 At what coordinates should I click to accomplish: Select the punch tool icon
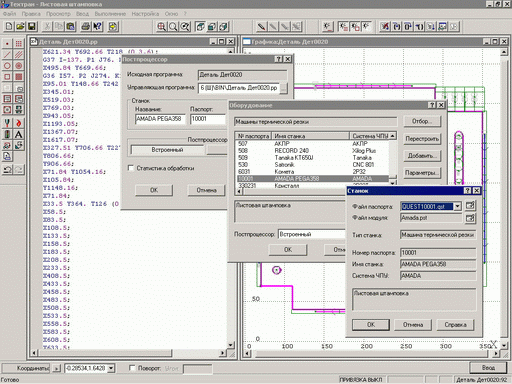7,123
